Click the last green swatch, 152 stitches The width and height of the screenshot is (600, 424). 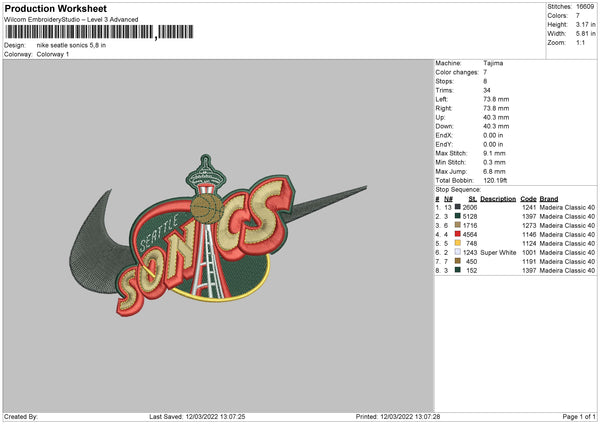(457, 270)
